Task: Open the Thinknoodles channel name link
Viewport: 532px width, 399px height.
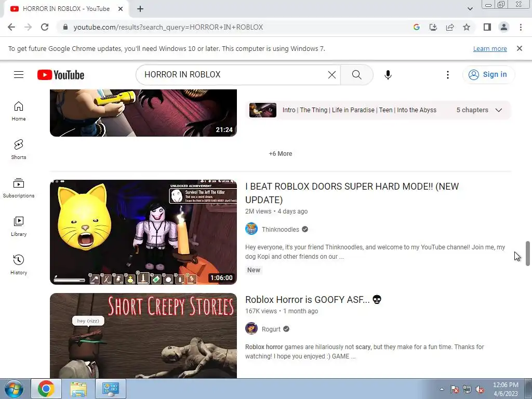Action: (x=280, y=229)
